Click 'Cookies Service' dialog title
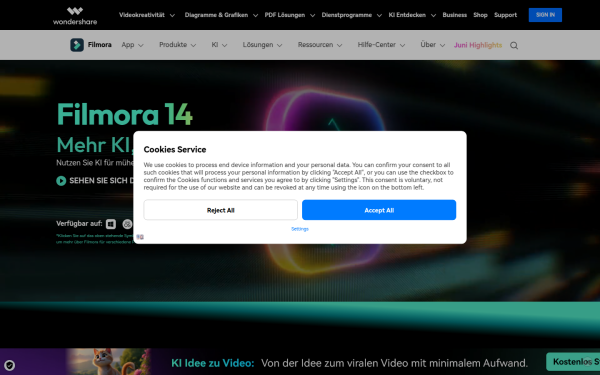The width and height of the screenshot is (600, 375). [x=175, y=150]
